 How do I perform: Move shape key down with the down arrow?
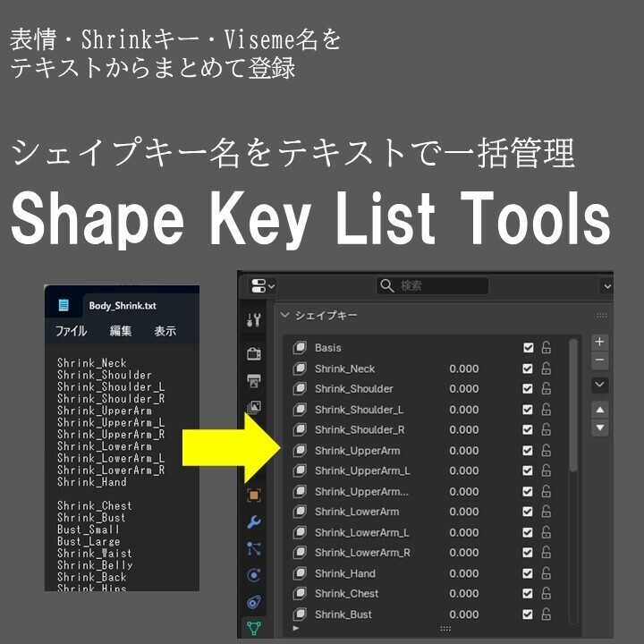(x=599, y=428)
